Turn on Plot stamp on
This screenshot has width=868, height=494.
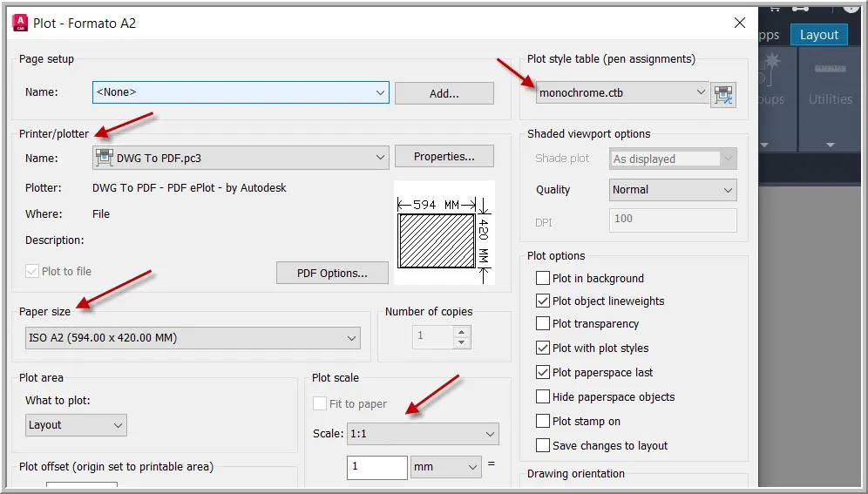(x=543, y=421)
